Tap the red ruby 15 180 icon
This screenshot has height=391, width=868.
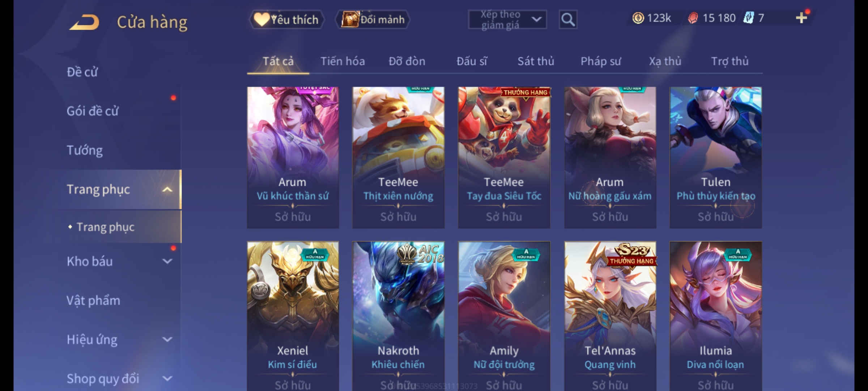point(693,18)
